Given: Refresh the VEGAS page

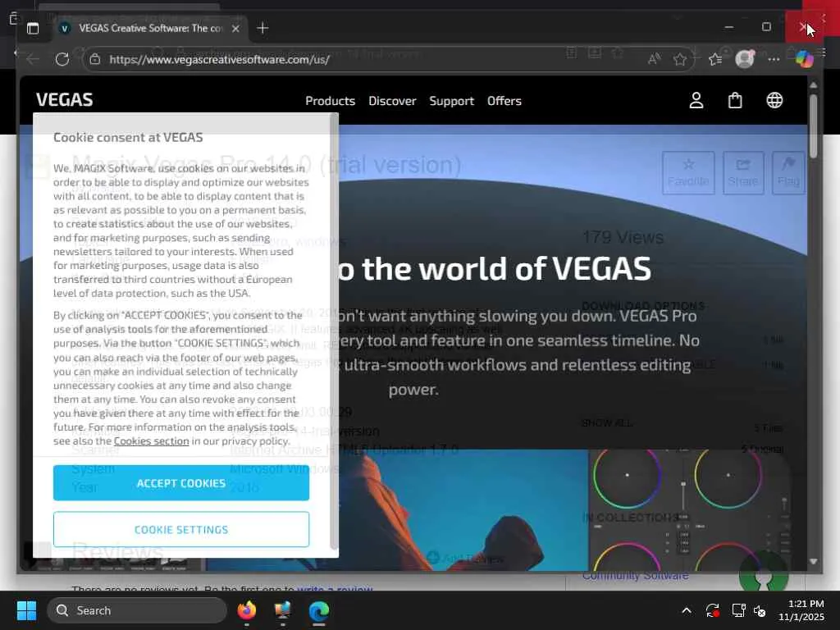Looking at the screenshot, I should pyautogui.click(x=62, y=59).
